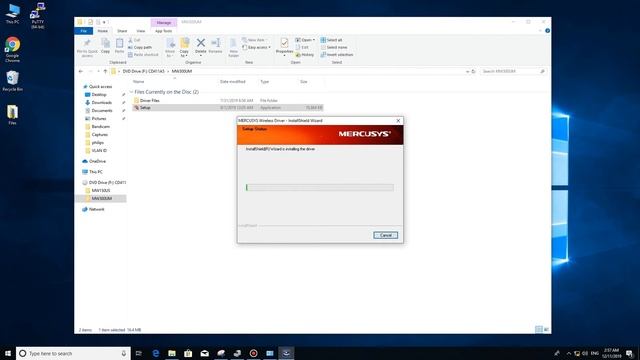The width and height of the screenshot is (640, 360).
Task: Open Google Chrome desktop shortcut
Action: pos(12,49)
